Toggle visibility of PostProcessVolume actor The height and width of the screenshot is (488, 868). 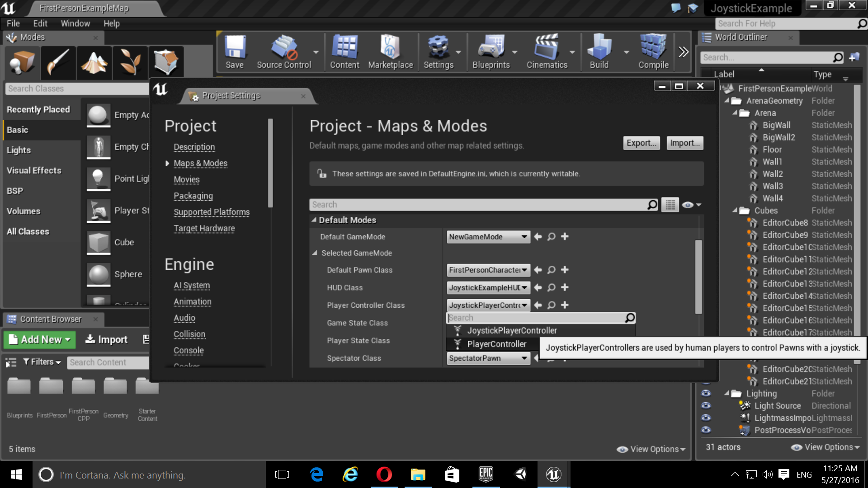point(706,430)
